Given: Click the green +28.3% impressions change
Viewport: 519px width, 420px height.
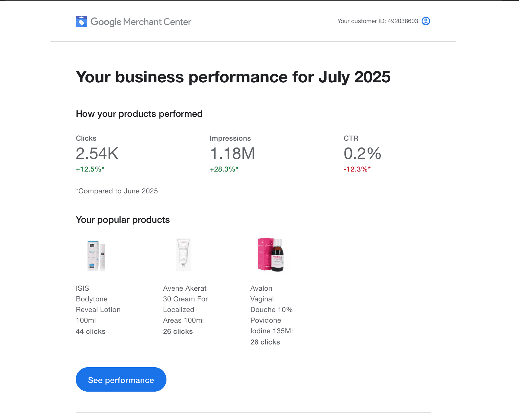Looking at the screenshot, I should (224, 169).
